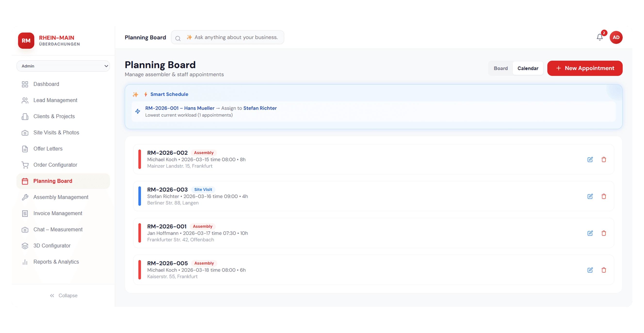Click address Frankfurter Str. 42, Offenbach

[180, 240]
